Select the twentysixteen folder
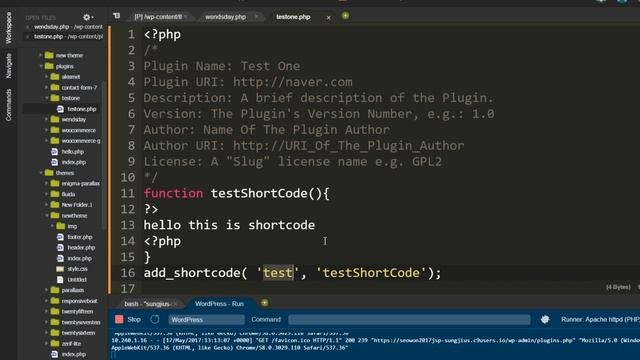Screen dimensions: 640x360 [x=78, y=333]
